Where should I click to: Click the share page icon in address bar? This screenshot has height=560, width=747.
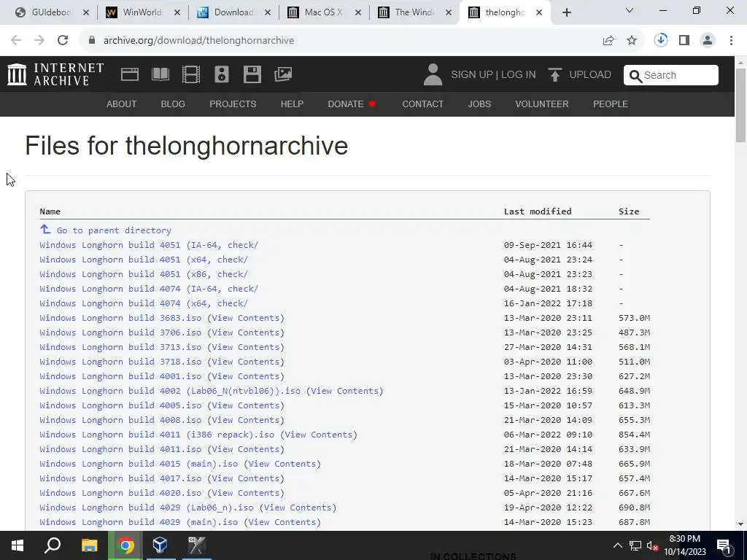click(x=608, y=41)
